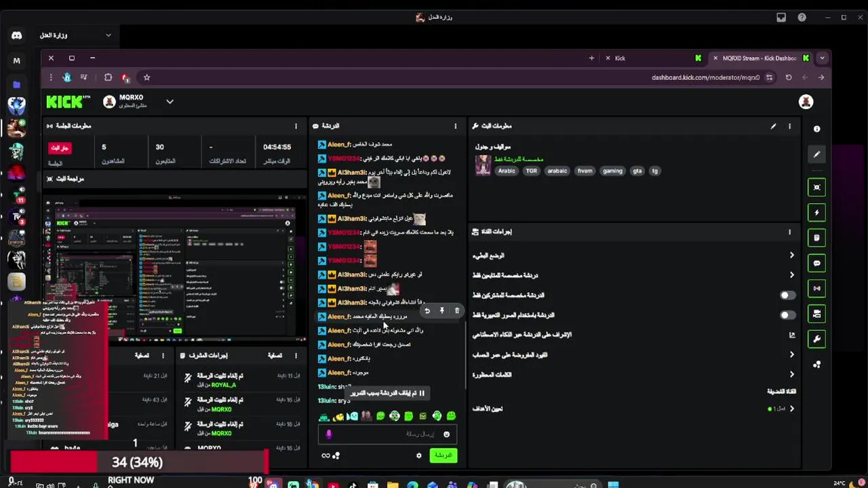
Task: Expand the account age restrictions row
Action: click(634, 354)
